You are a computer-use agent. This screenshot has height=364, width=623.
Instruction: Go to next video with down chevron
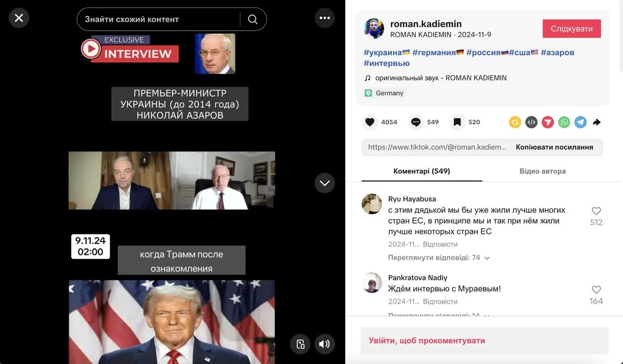pos(325,183)
